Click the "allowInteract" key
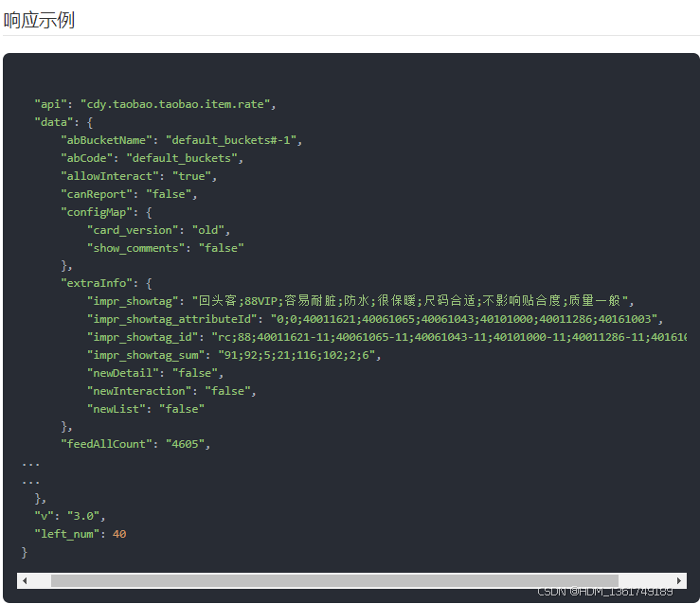 (x=109, y=176)
